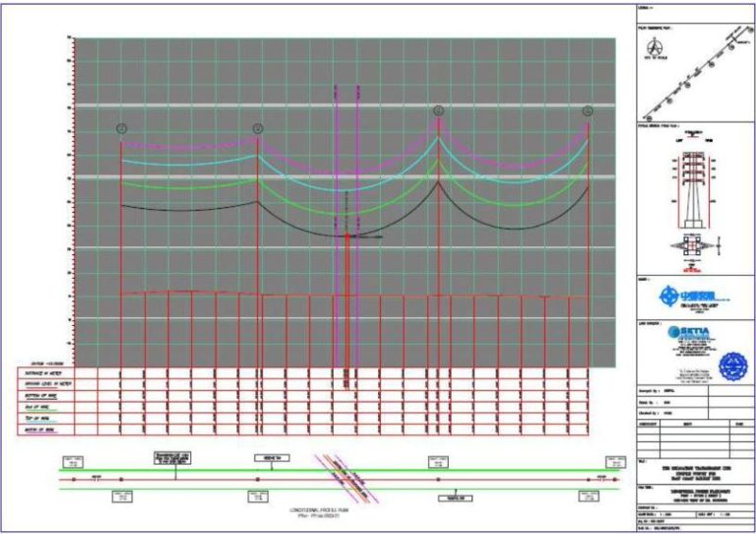Pick the rightmost tower circle marker
This screenshot has height=534, width=756.
point(588,111)
